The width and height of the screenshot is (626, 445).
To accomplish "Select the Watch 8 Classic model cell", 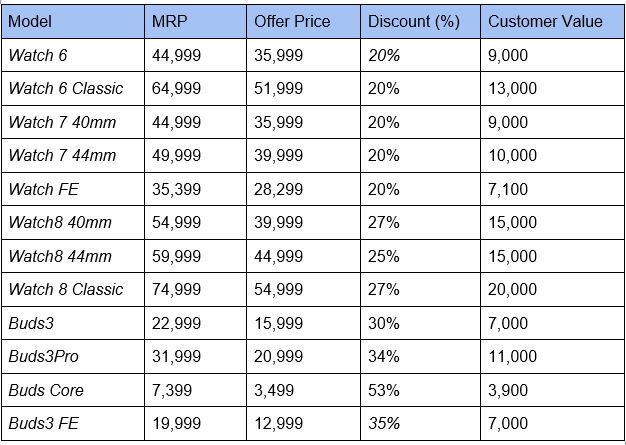I will [66, 289].
